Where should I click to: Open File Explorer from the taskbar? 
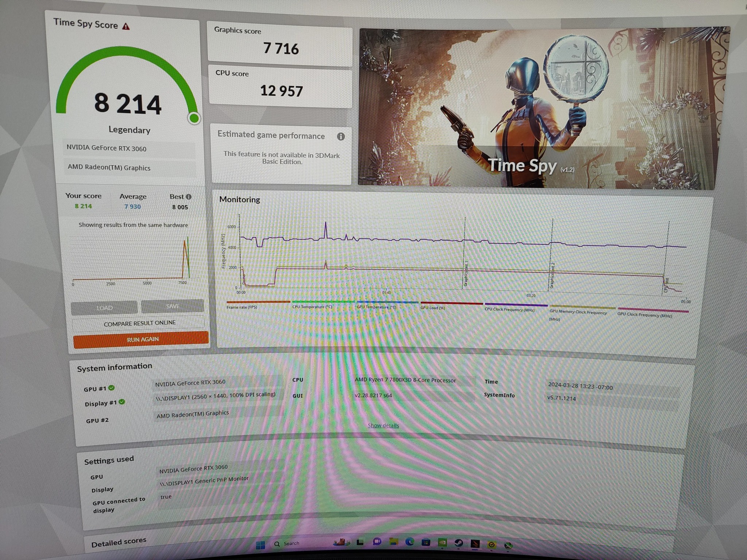[x=394, y=541]
